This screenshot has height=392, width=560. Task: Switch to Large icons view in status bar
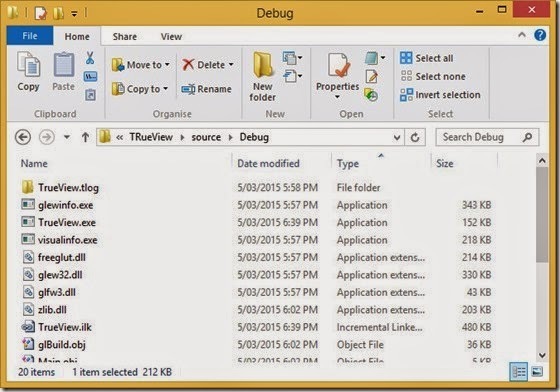point(537,372)
